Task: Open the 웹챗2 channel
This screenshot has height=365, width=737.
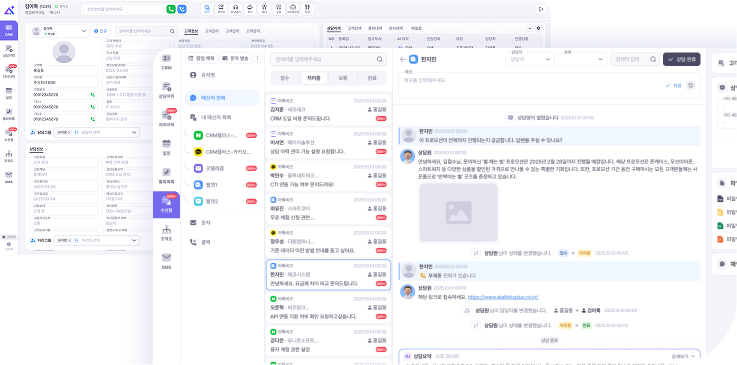Action: tap(225, 201)
